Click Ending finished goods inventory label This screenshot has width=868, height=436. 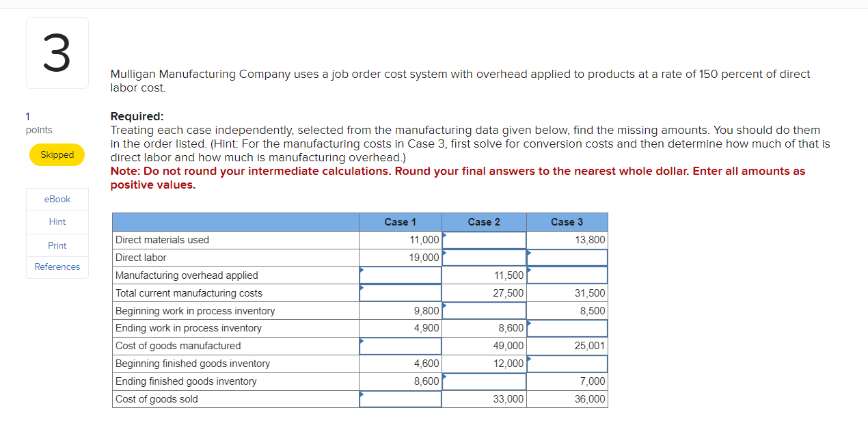pos(186,381)
